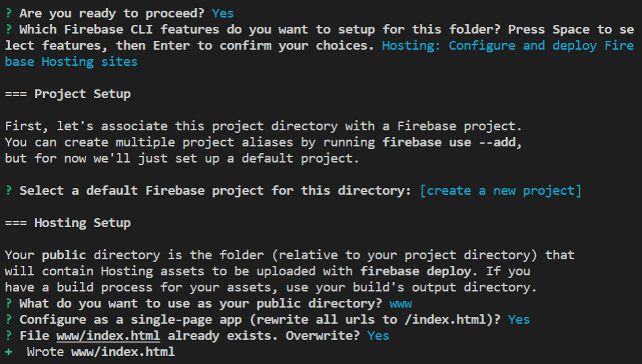Click the bold firebase deploy command text

coord(415,271)
